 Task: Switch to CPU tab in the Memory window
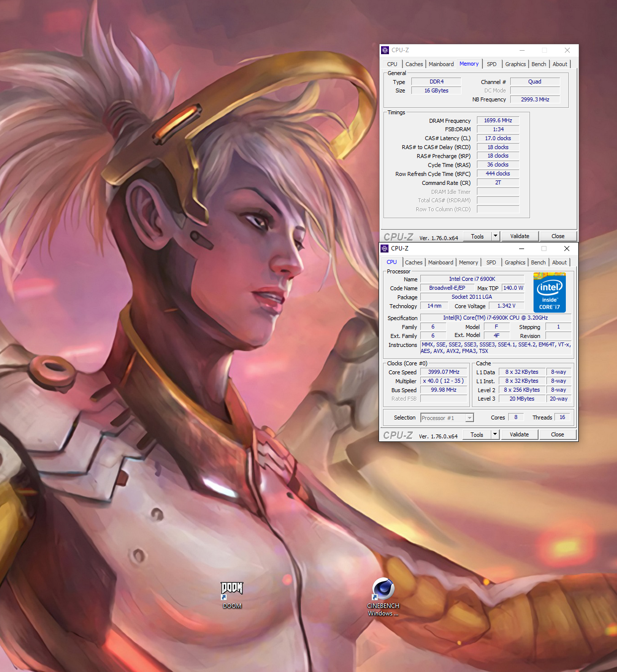392,64
